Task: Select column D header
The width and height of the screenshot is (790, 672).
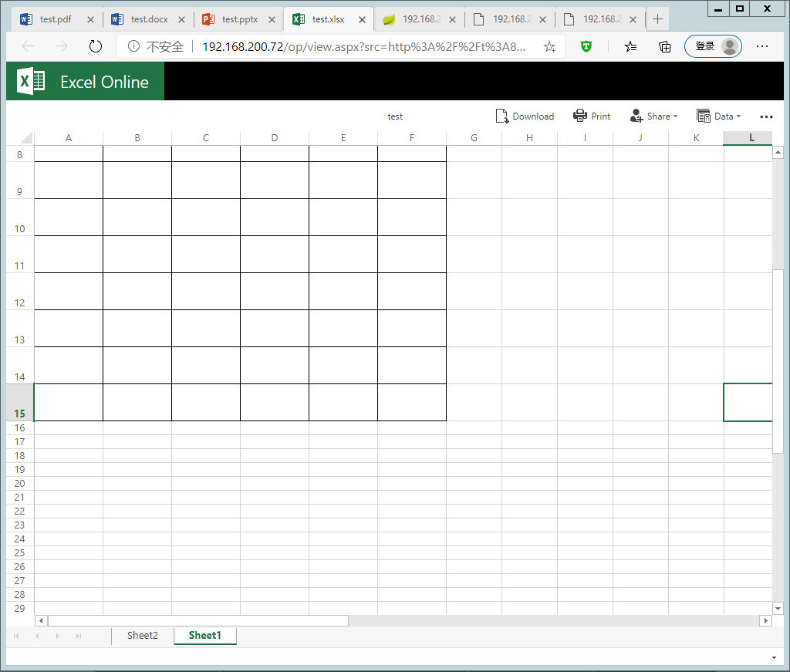Action: coord(275,137)
